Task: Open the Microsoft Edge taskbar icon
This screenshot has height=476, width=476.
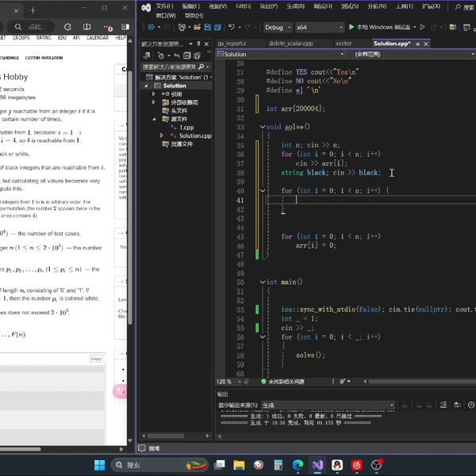Action: click(297, 465)
